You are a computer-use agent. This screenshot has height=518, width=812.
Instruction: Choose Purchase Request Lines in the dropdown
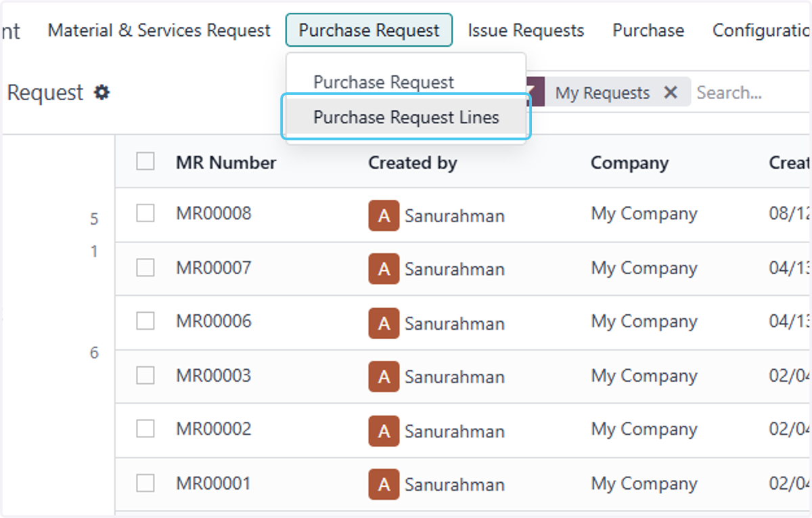(406, 117)
